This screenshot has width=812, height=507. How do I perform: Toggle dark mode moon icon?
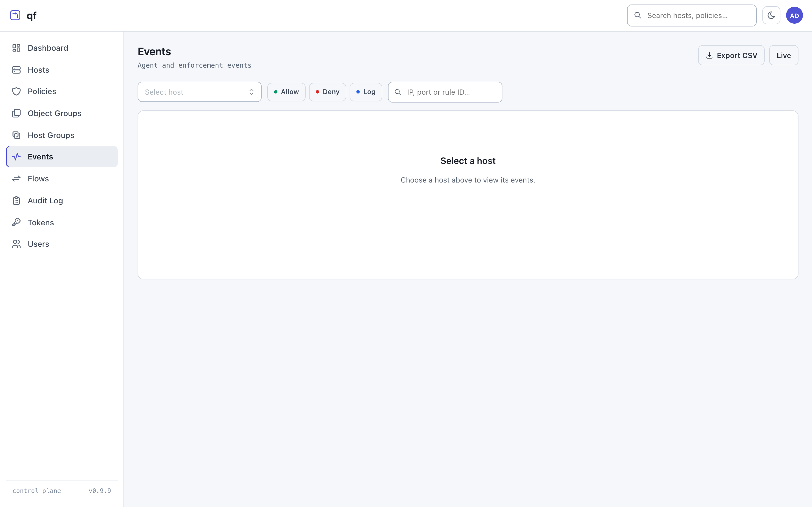(x=771, y=15)
